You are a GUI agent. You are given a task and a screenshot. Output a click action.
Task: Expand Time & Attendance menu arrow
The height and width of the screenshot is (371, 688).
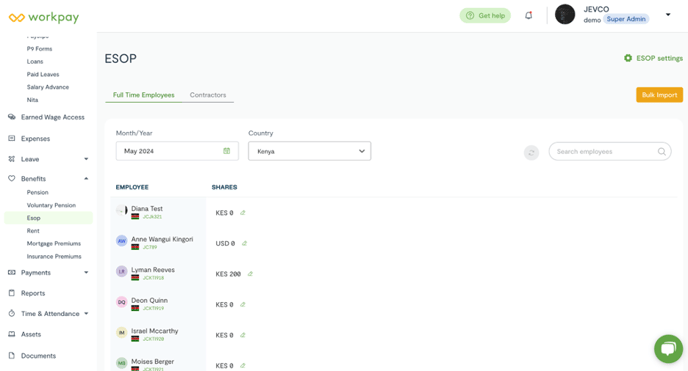86,314
